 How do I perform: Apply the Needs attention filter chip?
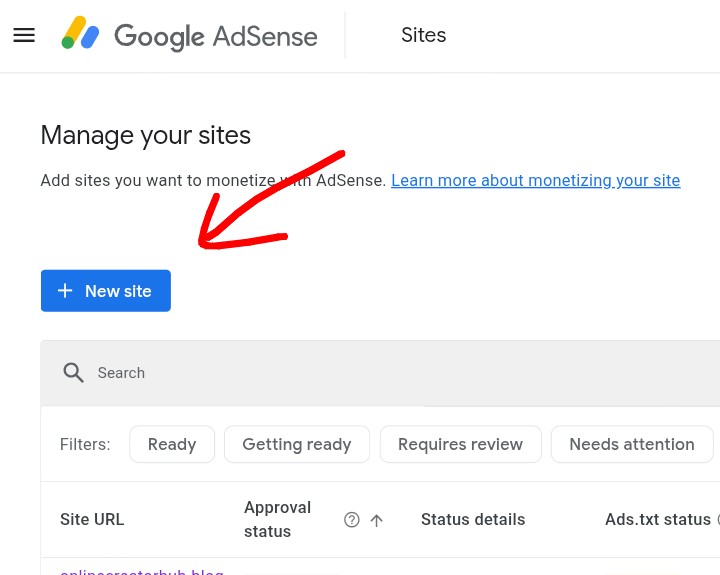click(x=632, y=444)
